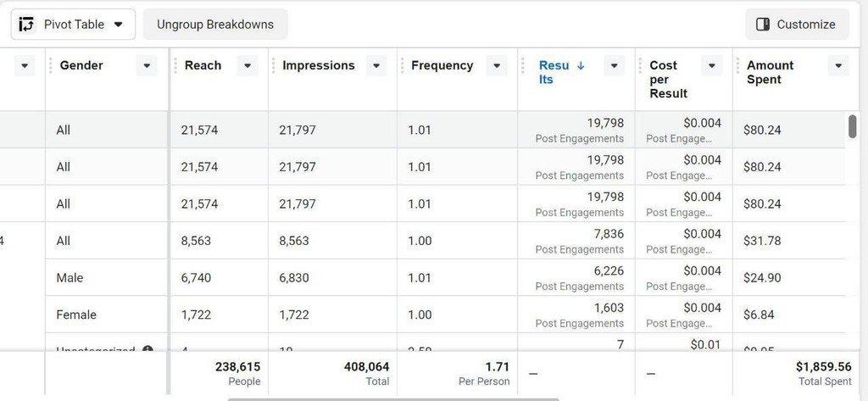The height and width of the screenshot is (401, 868).
Task: Click the Pivot Table icon
Action: [26, 25]
